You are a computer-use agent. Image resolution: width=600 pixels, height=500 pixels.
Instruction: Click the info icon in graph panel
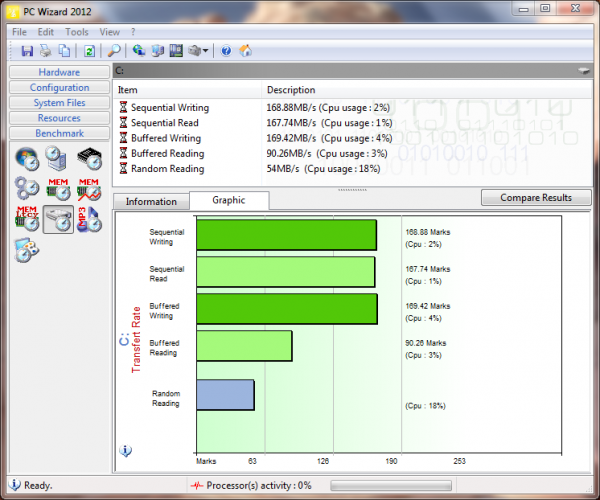click(126, 451)
